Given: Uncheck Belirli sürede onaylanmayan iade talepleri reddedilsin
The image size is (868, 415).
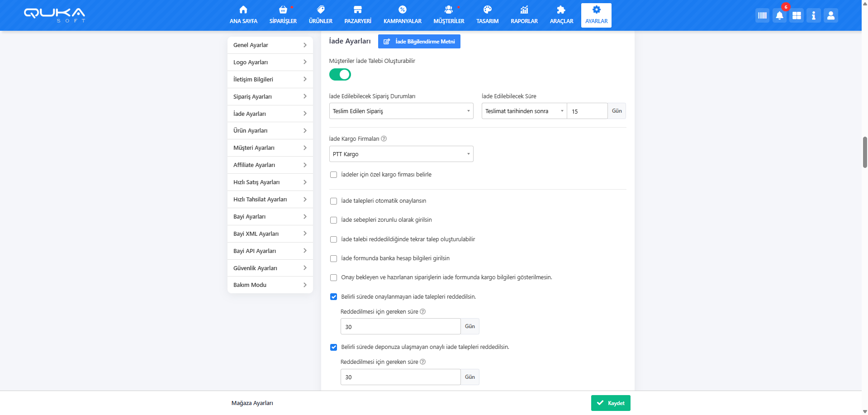Looking at the screenshot, I should pos(334,297).
